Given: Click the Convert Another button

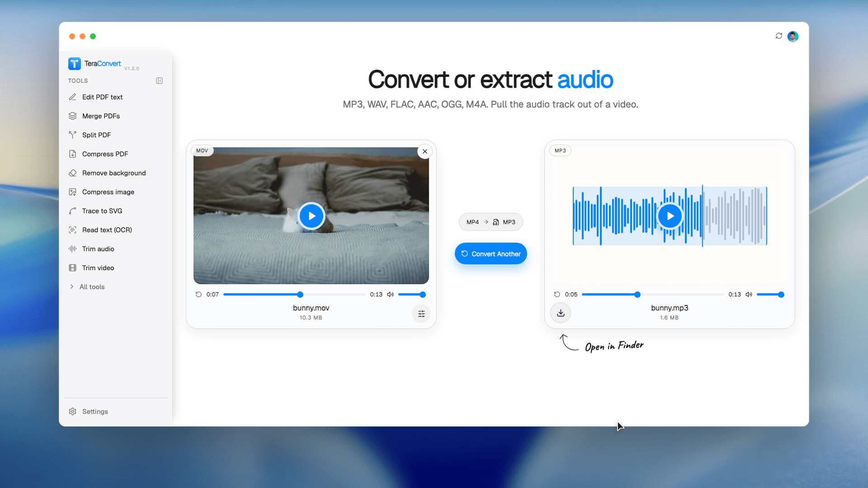Looking at the screenshot, I should (x=491, y=253).
